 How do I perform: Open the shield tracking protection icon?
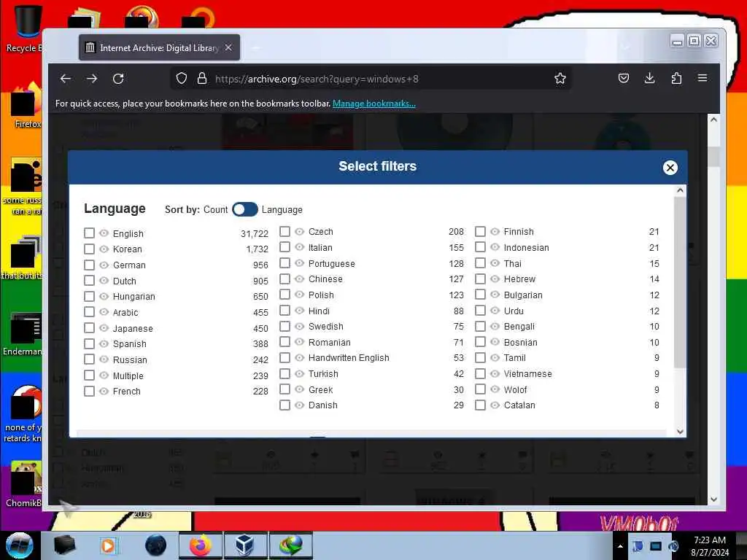point(182,78)
